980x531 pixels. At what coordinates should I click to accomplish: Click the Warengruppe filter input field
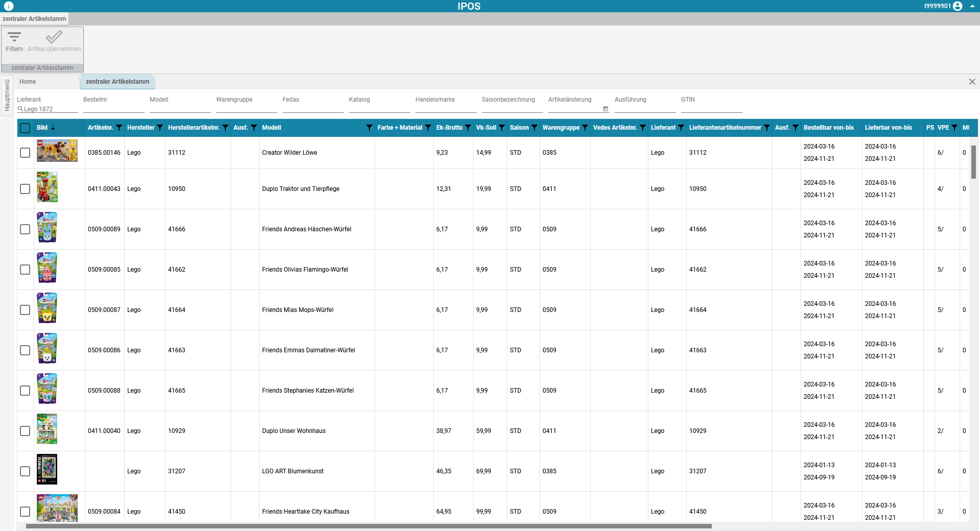click(246, 109)
